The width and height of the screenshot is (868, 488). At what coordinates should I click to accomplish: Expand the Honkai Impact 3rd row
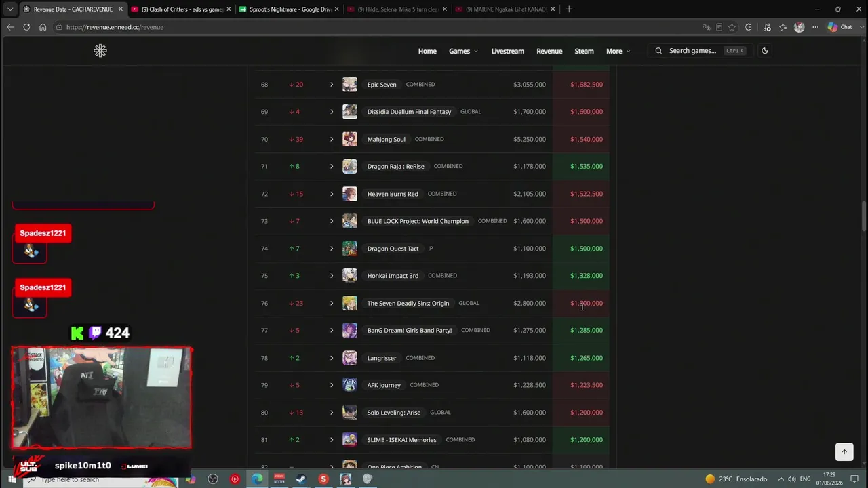tap(332, 276)
